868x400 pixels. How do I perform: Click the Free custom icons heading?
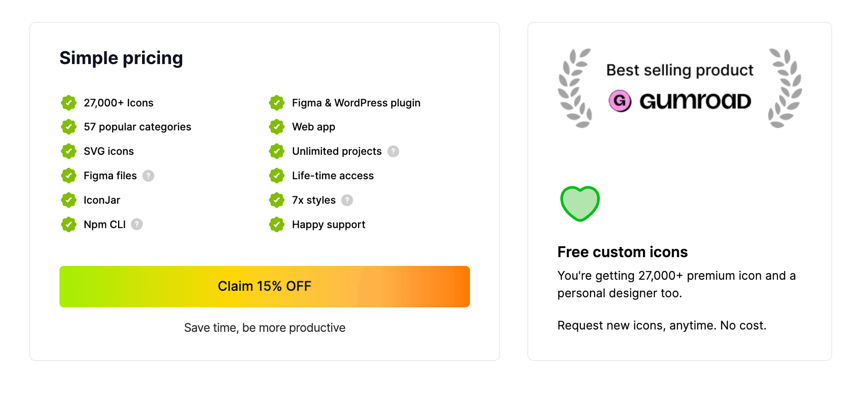[622, 252]
